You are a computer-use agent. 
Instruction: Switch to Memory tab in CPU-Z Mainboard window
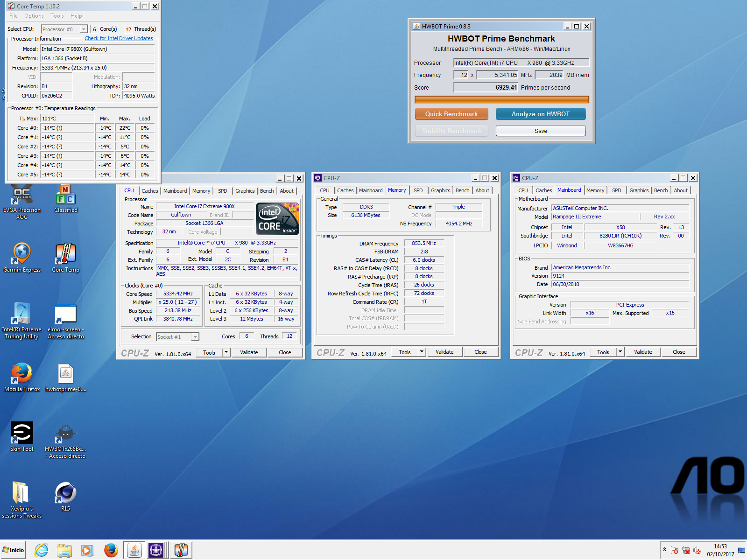[x=595, y=190]
